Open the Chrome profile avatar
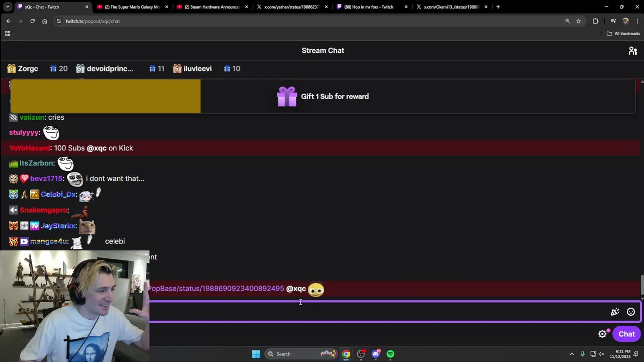Screen dimensions: 644x362 (625, 21)
